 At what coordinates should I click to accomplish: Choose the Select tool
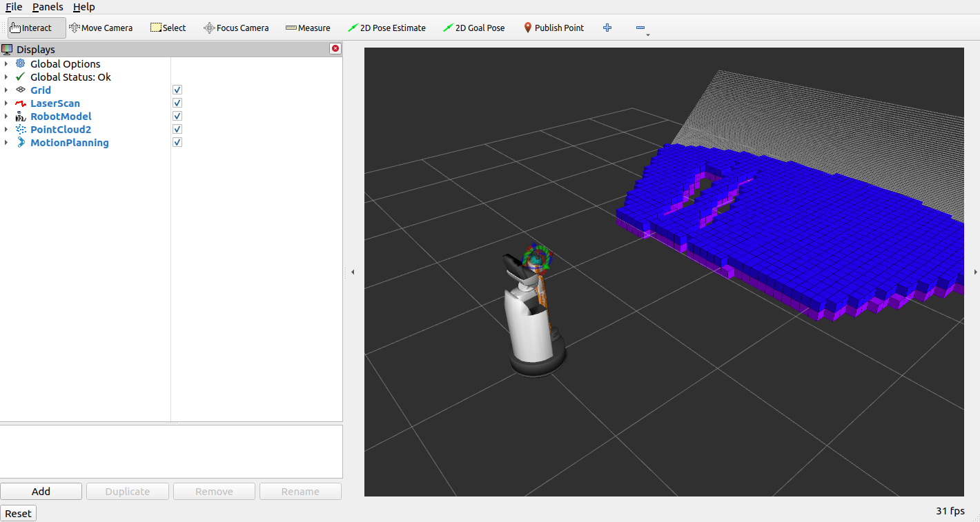click(x=168, y=28)
